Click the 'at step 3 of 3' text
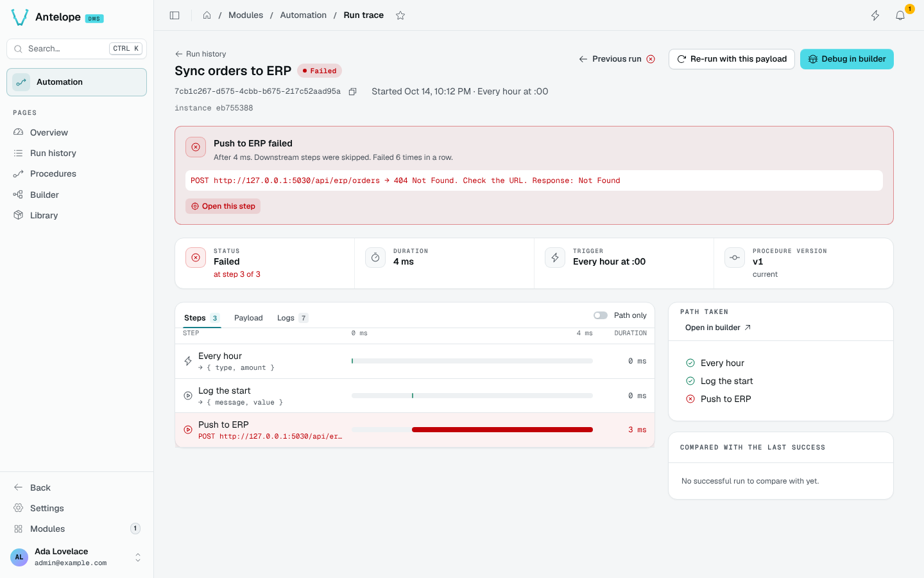924x578 pixels. (x=237, y=274)
